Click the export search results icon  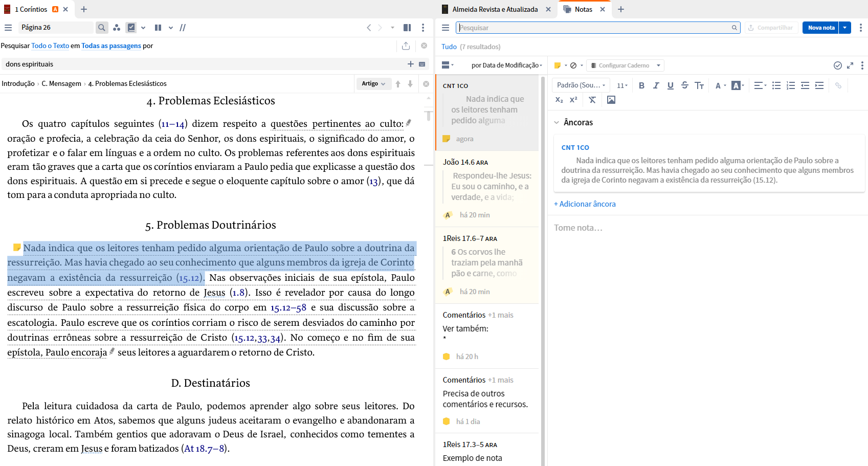pyautogui.click(x=406, y=46)
